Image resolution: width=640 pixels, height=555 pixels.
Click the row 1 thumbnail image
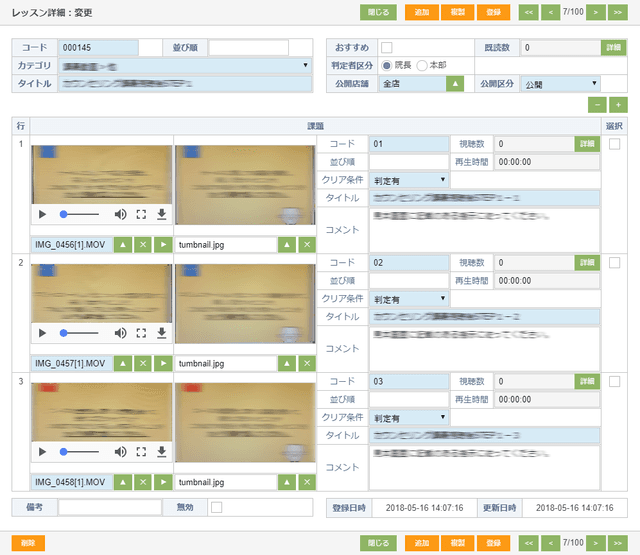coord(245,185)
